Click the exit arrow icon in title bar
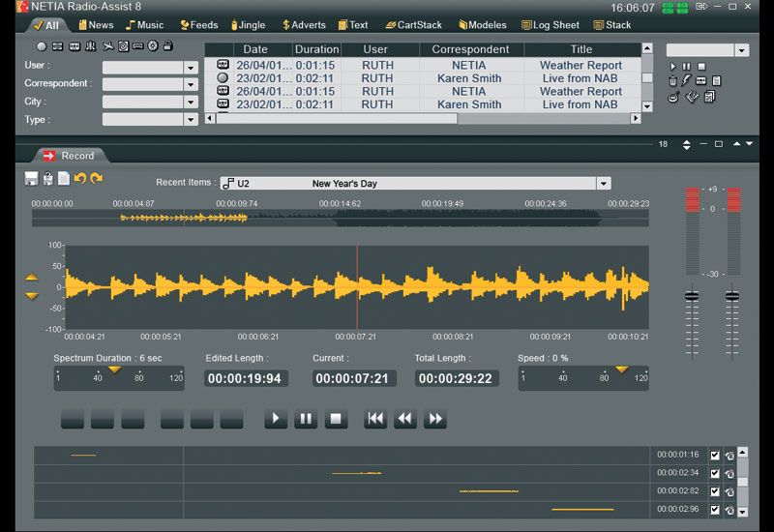This screenshot has height=532, width=774. (x=701, y=7)
